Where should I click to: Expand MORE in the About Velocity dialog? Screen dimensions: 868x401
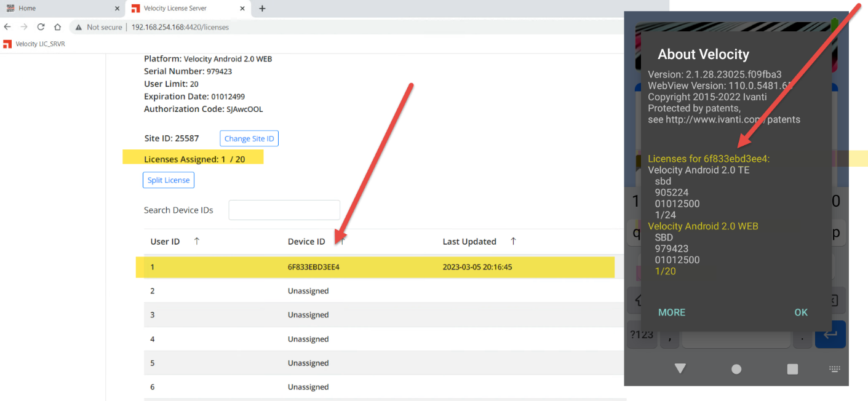pyautogui.click(x=672, y=312)
